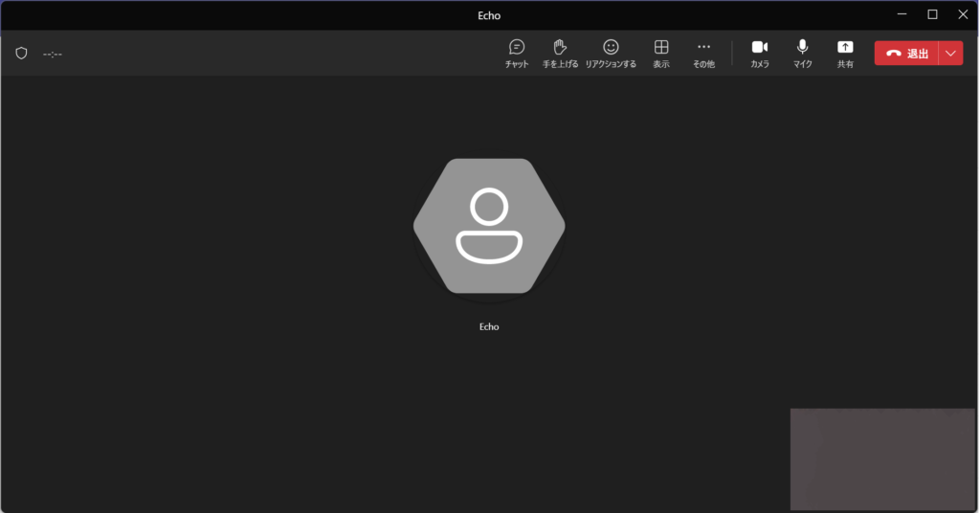Open the view layout options (表示)

coord(661,53)
